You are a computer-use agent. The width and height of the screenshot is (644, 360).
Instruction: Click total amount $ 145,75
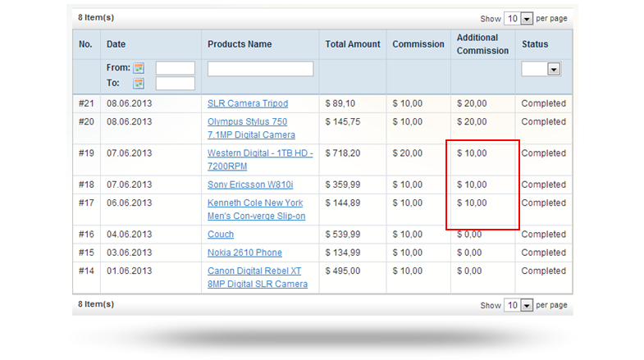pos(343,122)
